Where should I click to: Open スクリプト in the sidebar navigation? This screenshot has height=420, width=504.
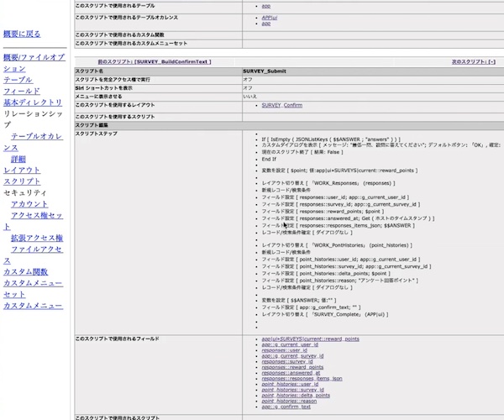pos(21,181)
